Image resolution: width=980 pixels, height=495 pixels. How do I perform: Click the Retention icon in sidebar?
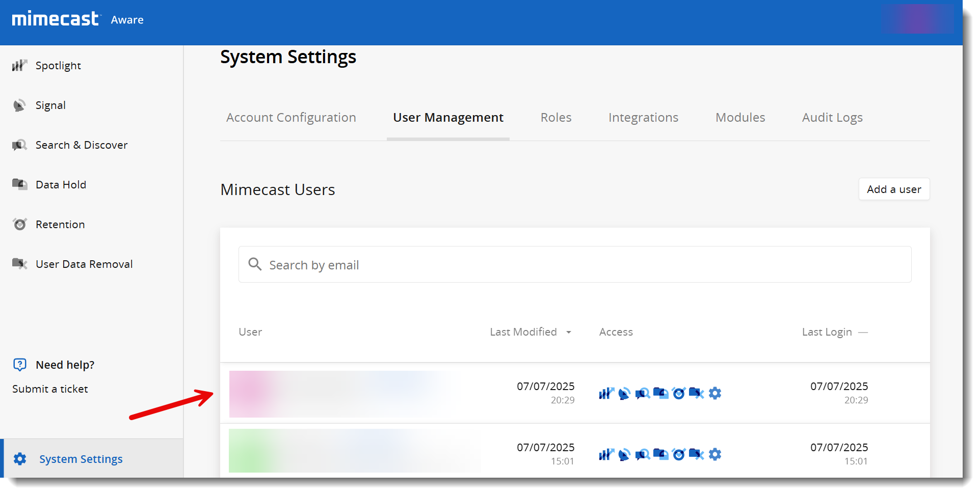click(19, 224)
